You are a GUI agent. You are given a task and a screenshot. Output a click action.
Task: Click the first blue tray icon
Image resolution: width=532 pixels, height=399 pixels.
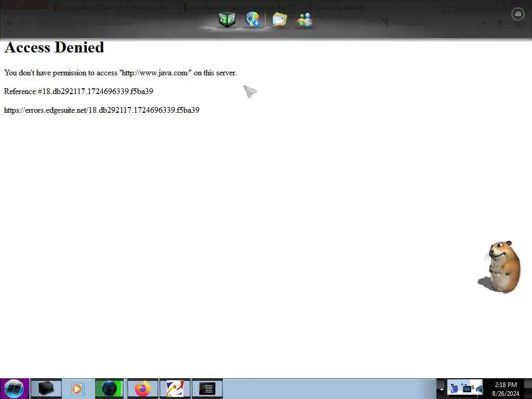(x=454, y=388)
